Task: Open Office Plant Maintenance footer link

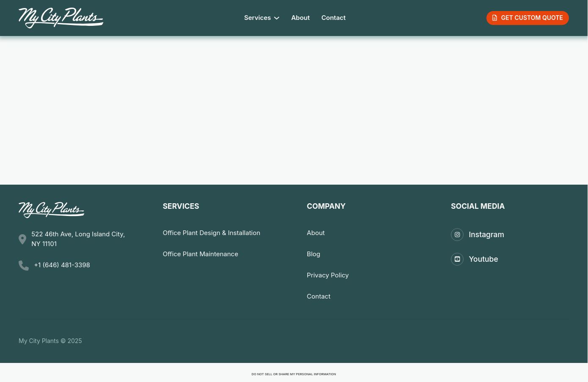Action: 200,254
